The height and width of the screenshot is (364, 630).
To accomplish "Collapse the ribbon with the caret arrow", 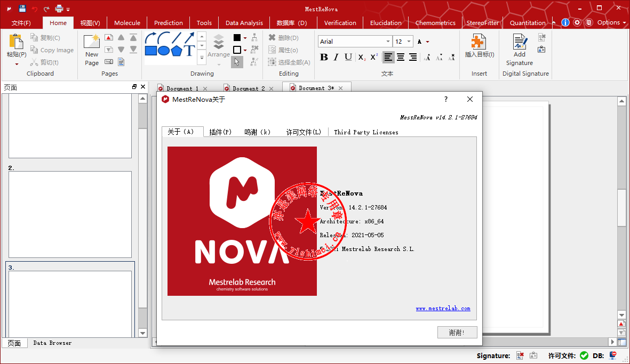I will [554, 22].
